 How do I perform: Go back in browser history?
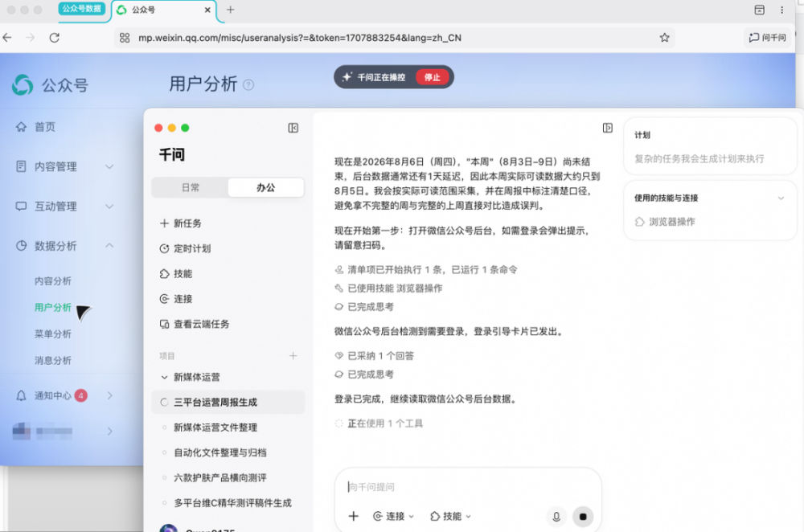click(x=7, y=38)
